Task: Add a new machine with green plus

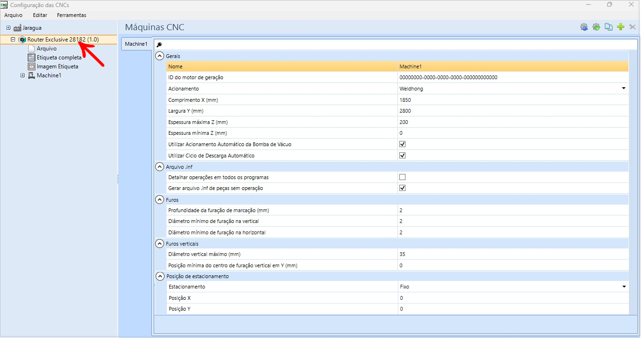Action: pos(620,27)
